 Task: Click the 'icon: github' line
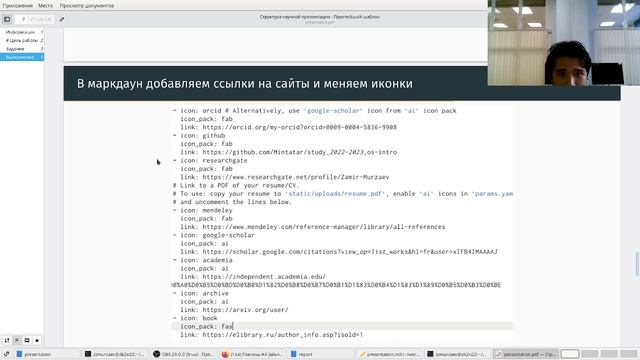coord(199,136)
